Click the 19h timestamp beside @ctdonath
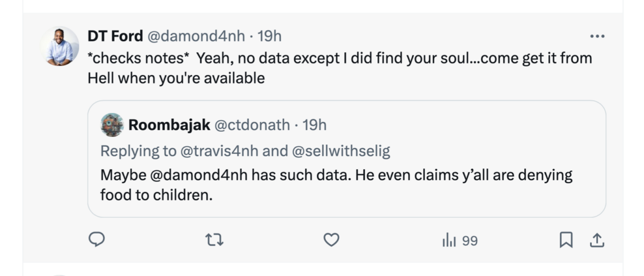Image resolution: width=644 pixels, height=276 pixels. coord(314,125)
